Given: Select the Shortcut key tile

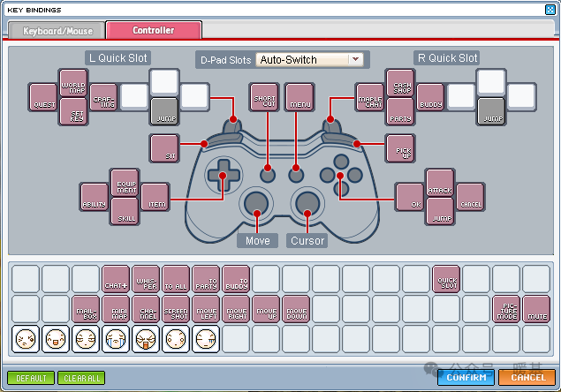Looking at the screenshot, I should (264, 97).
